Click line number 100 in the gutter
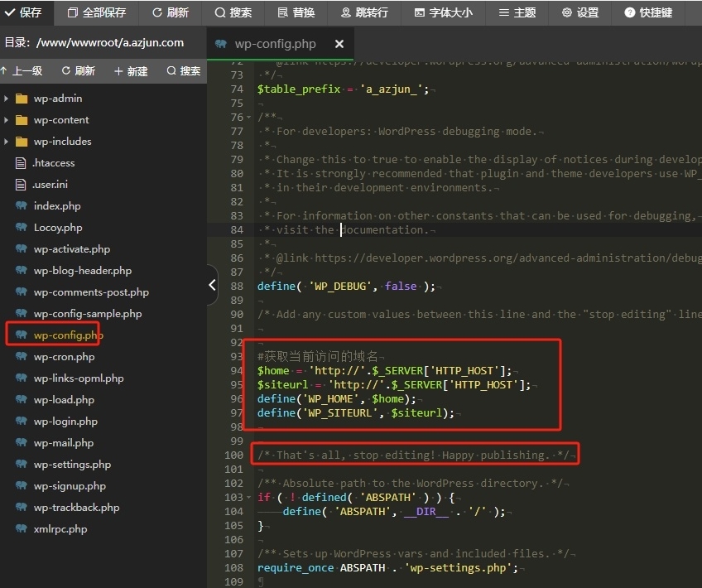Image resolution: width=702 pixels, height=588 pixels. 233,455
